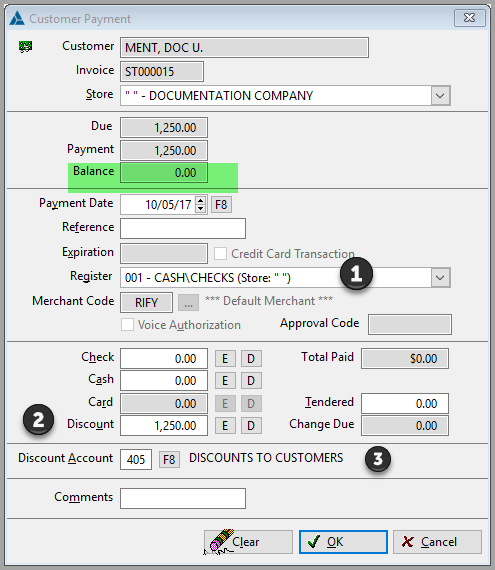Click the Cancel button
This screenshot has width=495, height=570.
click(x=437, y=542)
